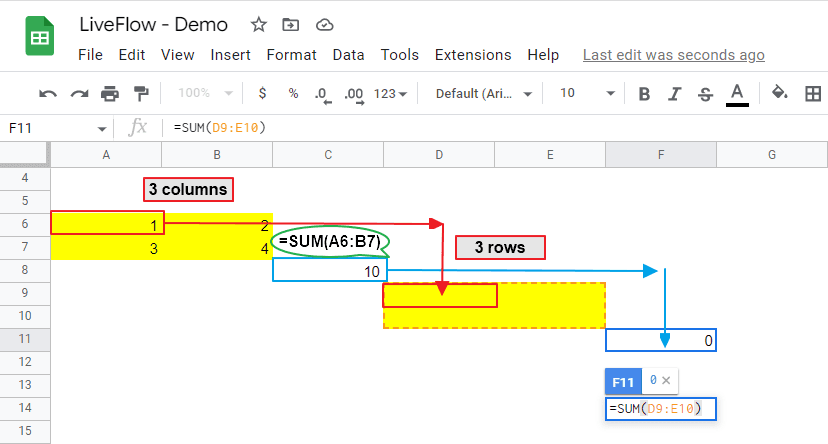This screenshot has width=828, height=444.
Task: Click the move to folder icon
Action: point(290,24)
